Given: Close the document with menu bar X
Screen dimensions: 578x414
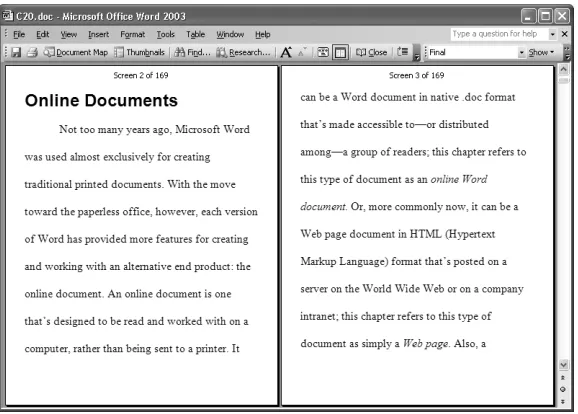Looking at the screenshot, I should [x=565, y=34].
